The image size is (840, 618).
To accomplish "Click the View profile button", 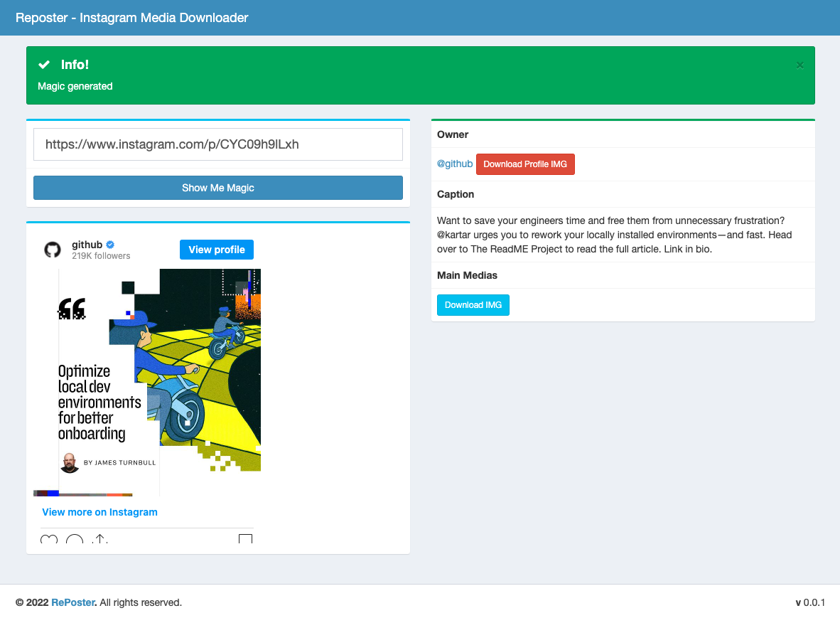I will pos(217,250).
